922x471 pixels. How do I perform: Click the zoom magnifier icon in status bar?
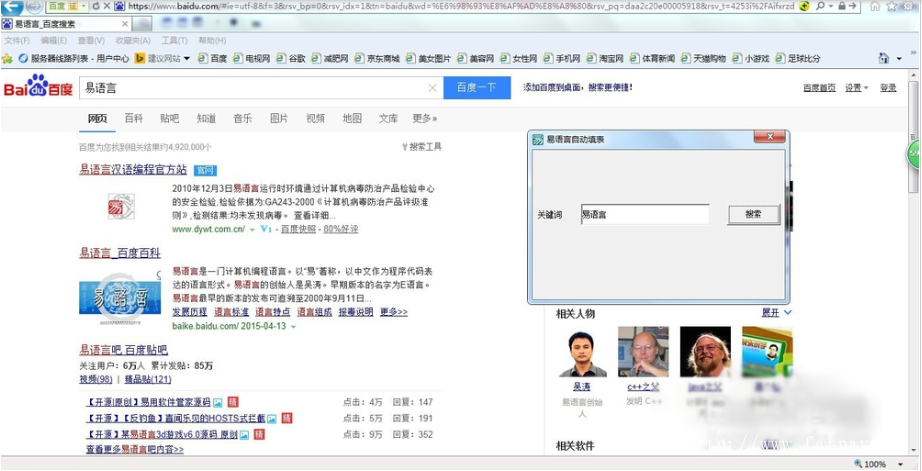click(855, 464)
